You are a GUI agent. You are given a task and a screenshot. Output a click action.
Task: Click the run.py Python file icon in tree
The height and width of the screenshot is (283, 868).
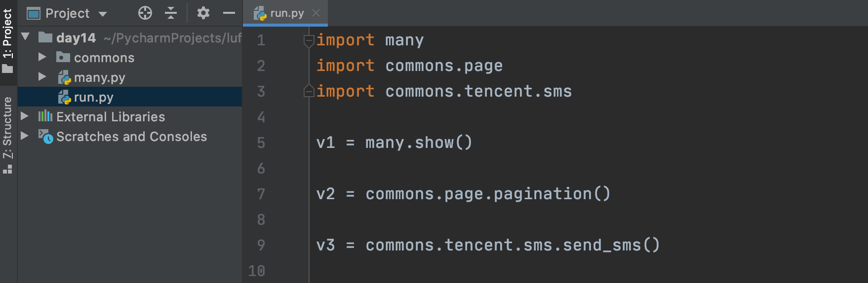click(x=65, y=98)
